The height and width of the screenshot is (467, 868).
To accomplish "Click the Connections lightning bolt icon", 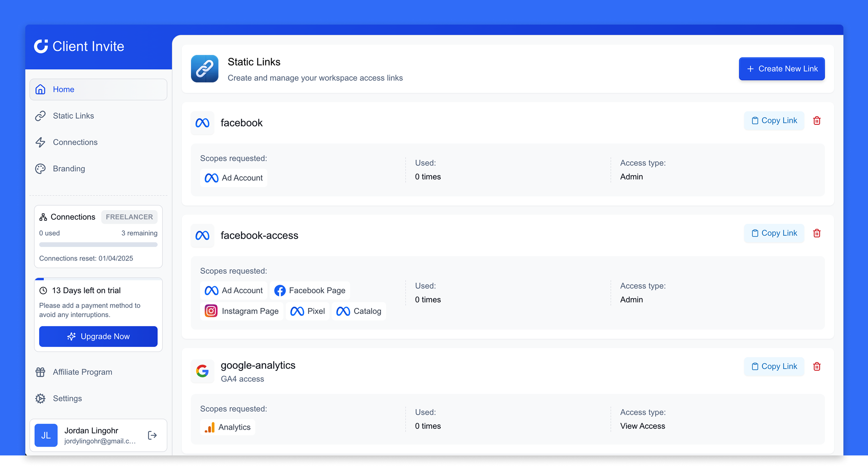I will click(x=41, y=142).
